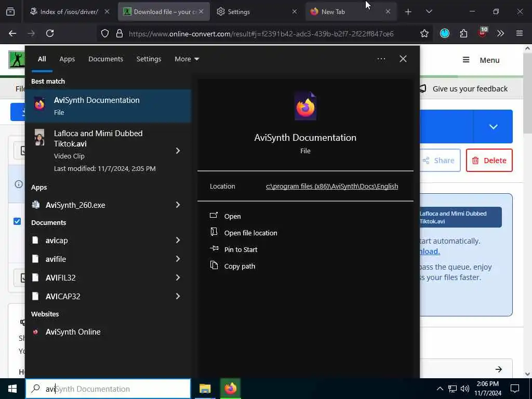Image resolution: width=532 pixels, height=399 pixels.
Task: Click the padlock site security icon
Action: (119, 33)
